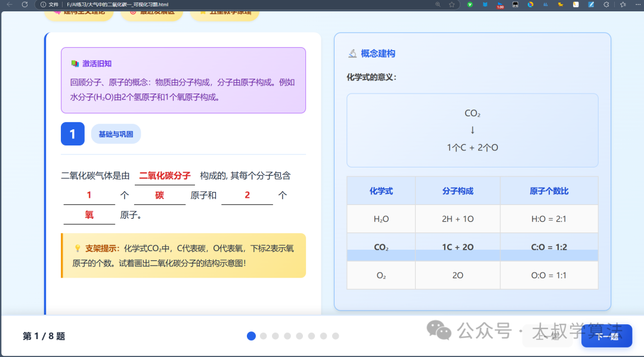Reload the page with the refresh icon

[24, 5]
